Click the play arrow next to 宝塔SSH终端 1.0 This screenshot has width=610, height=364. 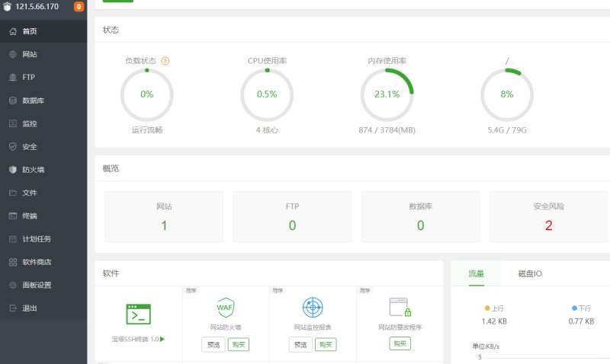click(x=162, y=339)
